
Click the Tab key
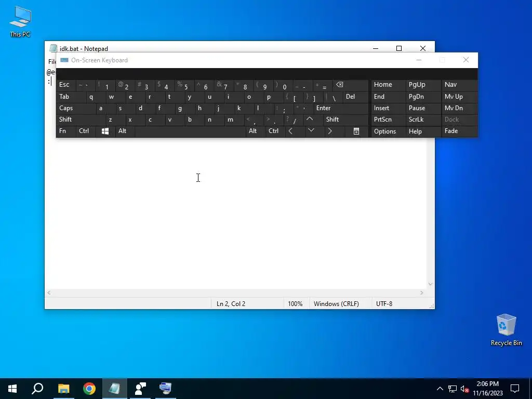point(71,97)
